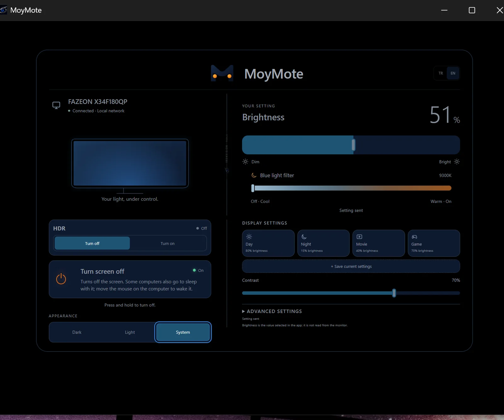504x420 pixels.
Task: Click the Off · Cool label
Action: (x=260, y=201)
